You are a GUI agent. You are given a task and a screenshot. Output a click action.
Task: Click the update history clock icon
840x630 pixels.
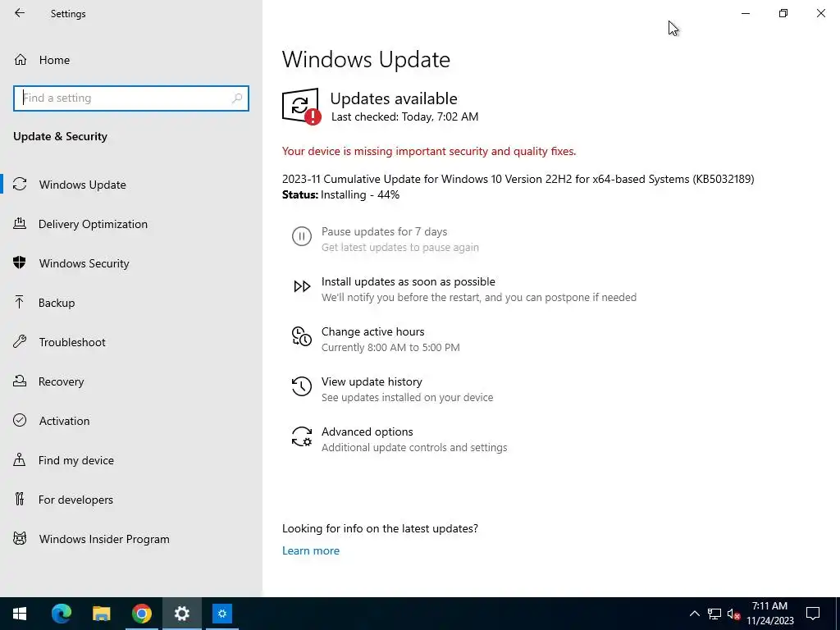[x=302, y=386]
